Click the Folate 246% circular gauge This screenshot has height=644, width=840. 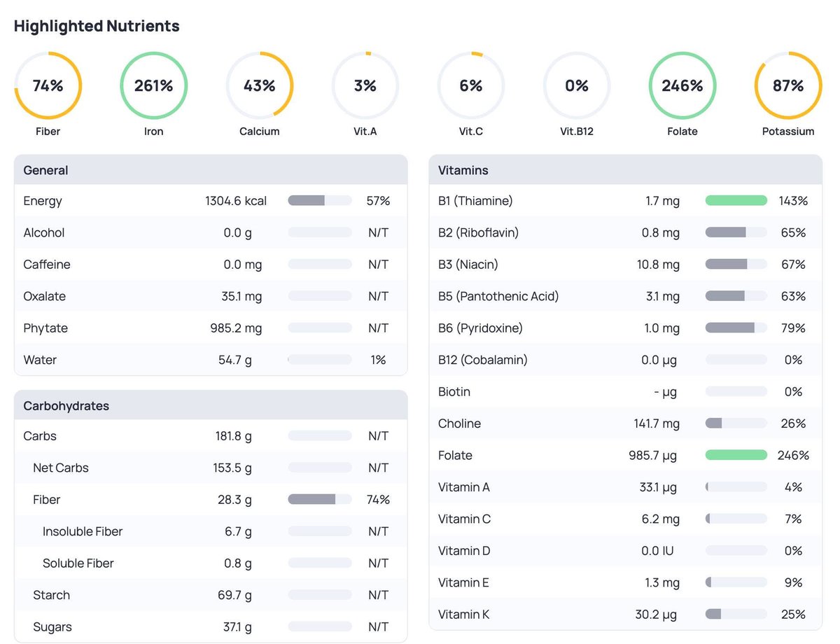pos(682,85)
